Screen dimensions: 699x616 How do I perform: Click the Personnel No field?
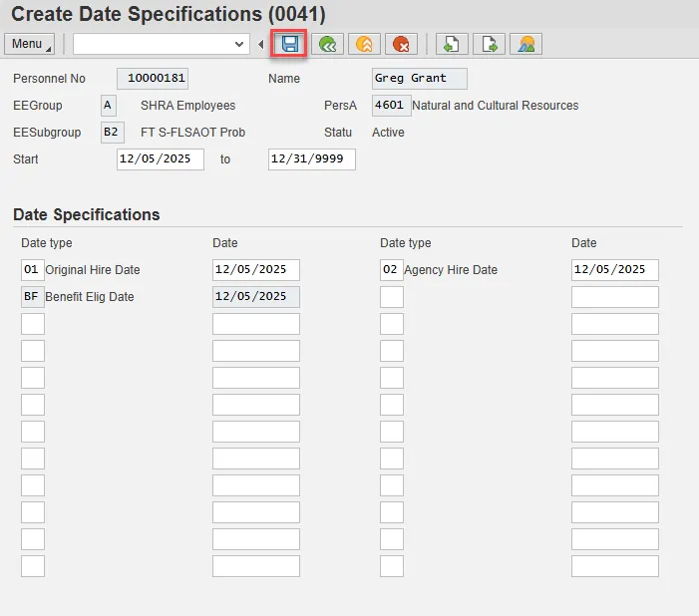coord(152,79)
